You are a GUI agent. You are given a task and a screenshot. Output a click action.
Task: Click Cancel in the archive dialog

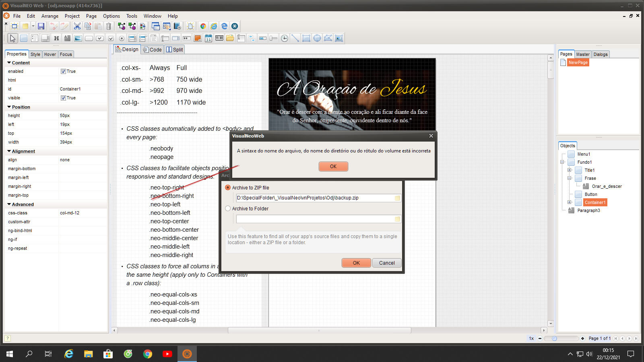(387, 263)
